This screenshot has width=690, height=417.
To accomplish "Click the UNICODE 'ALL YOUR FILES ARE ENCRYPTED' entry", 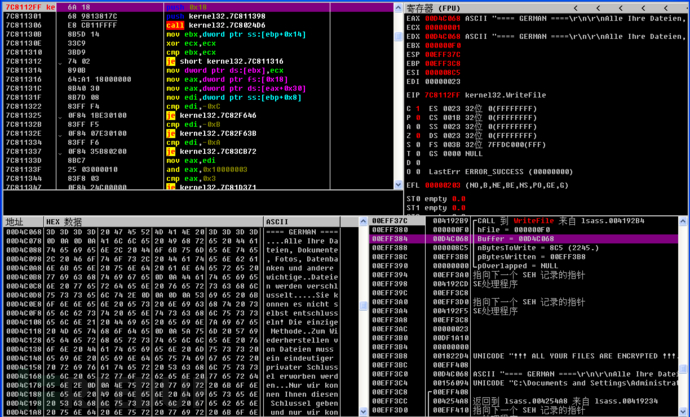I will click(x=575, y=356).
